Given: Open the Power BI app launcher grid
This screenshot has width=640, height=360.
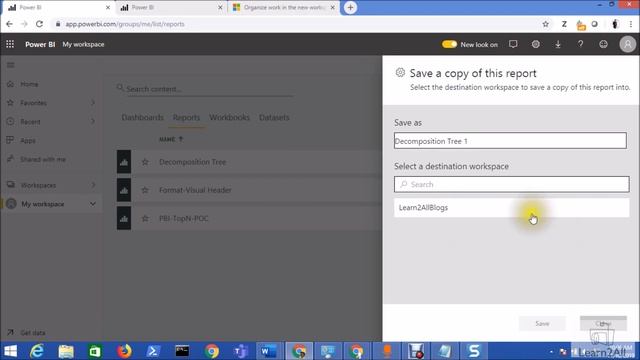Looking at the screenshot, I should click(10, 44).
